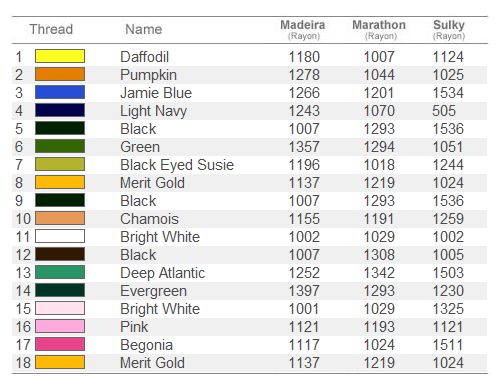Select the Pink swatch in row 16
Image resolution: width=500 pixels, height=384 pixels.
click(x=60, y=326)
